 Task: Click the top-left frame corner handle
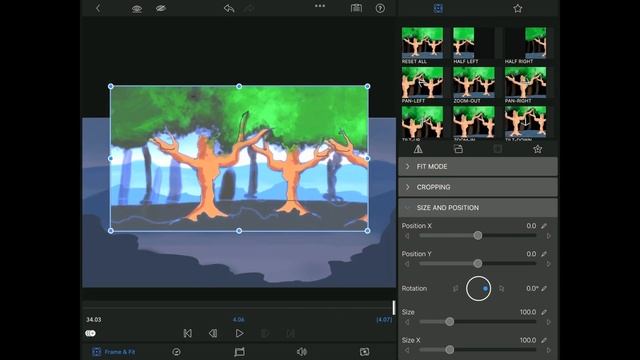coord(111,86)
